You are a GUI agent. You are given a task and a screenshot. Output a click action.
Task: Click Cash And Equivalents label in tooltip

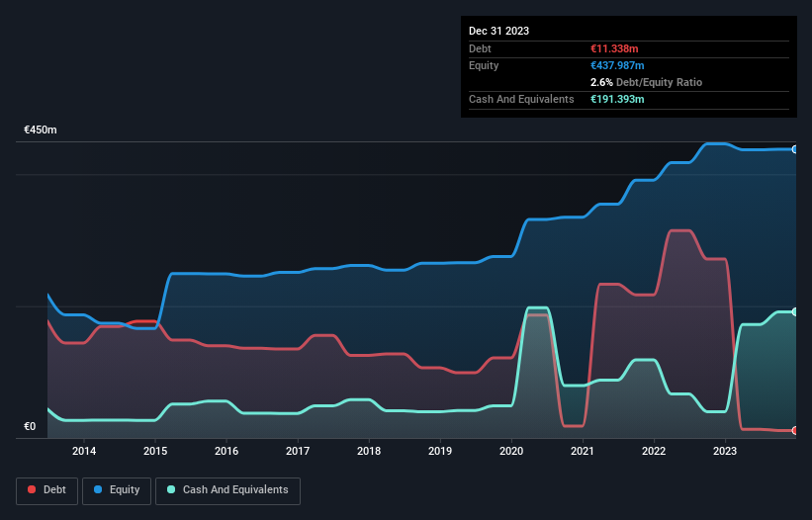point(521,99)
